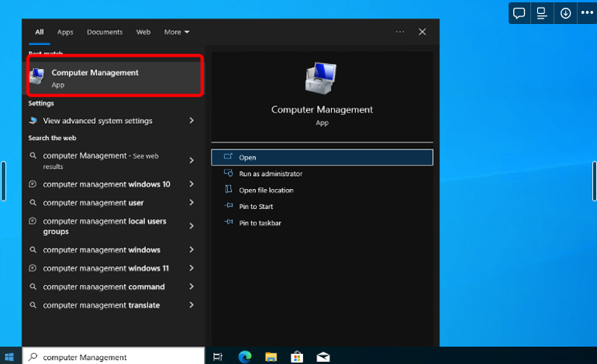This screenshot has width=597, height=364.
Task: Select 'Open file location' action
Action: click(266, 190)
